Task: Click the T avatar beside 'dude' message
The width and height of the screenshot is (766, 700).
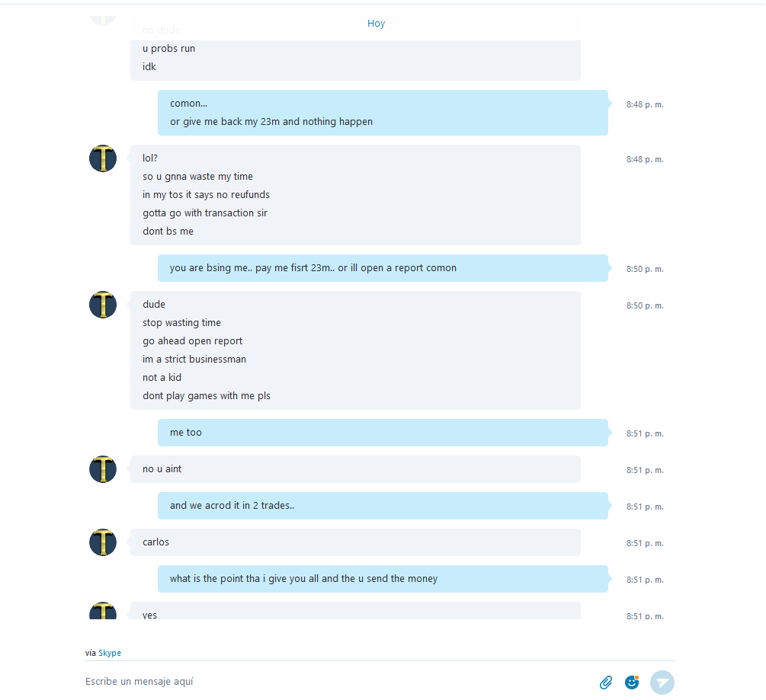Action: click(x=103, y=305)
